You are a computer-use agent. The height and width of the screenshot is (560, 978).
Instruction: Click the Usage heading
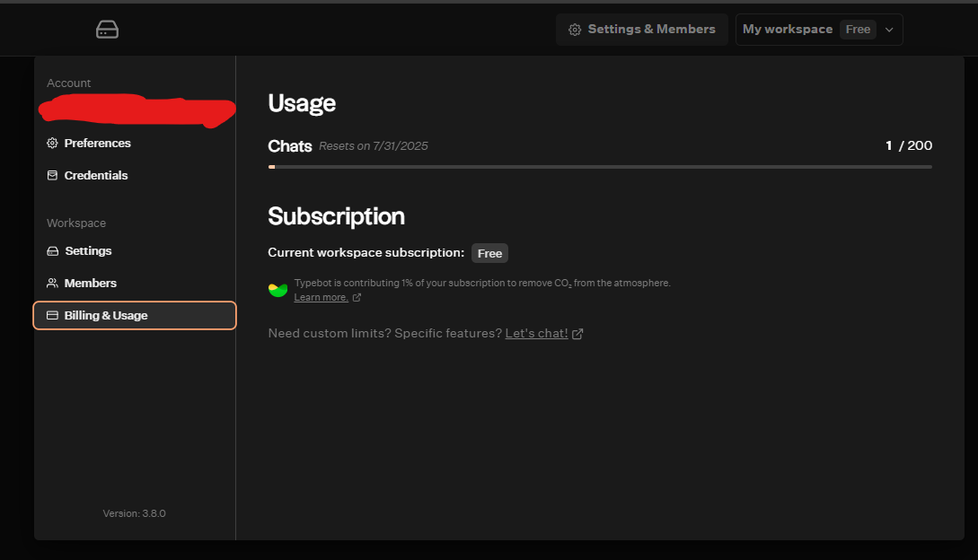302,103
